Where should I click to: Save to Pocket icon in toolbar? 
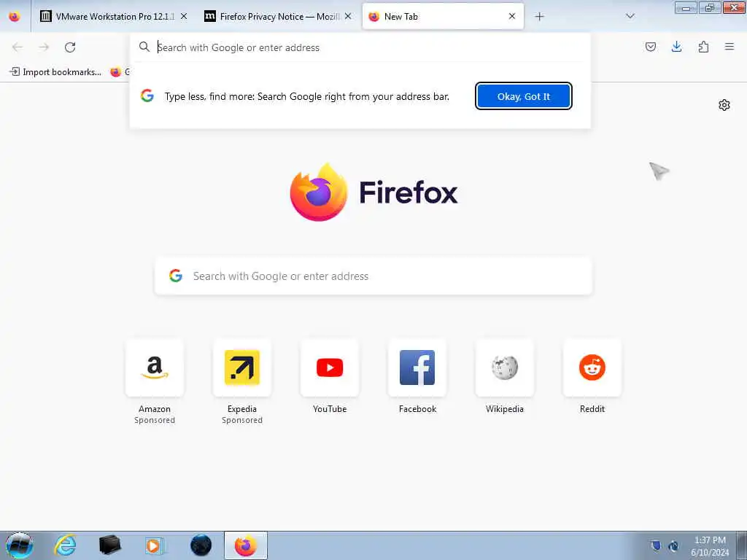(x=651, y=47)
